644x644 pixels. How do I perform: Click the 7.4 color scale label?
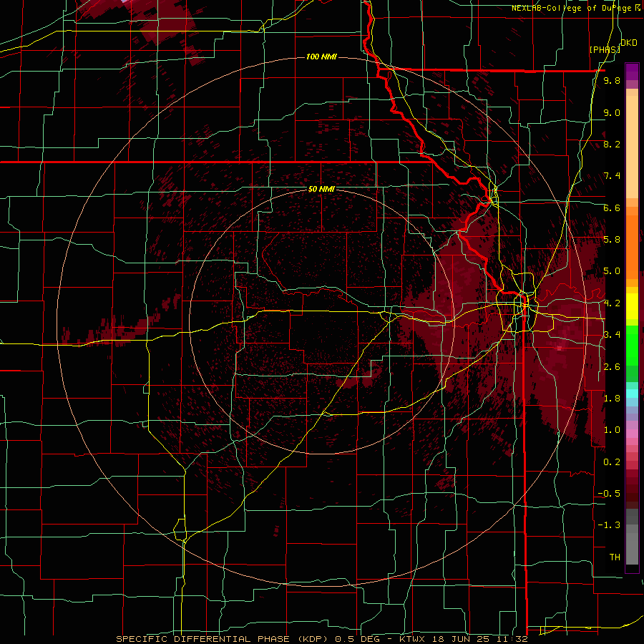point(612,176)
